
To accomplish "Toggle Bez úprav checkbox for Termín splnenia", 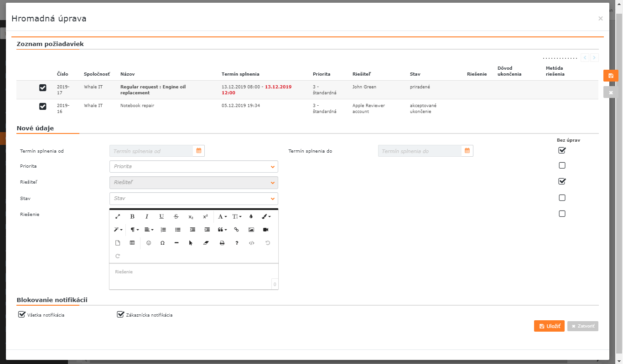I will (x=562, y=150).
